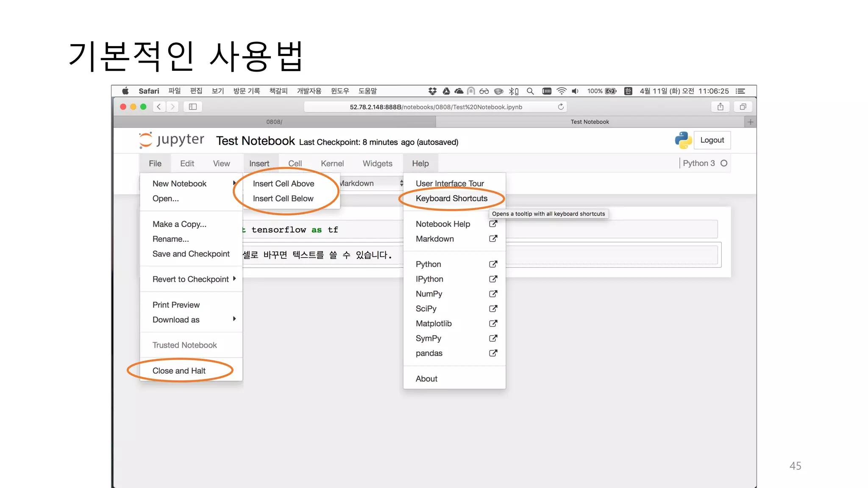Image resolution: width=868 pixels, height=488 pixels.
Task: Open Spotlight search magnifier icon
Action: [530, 91]
